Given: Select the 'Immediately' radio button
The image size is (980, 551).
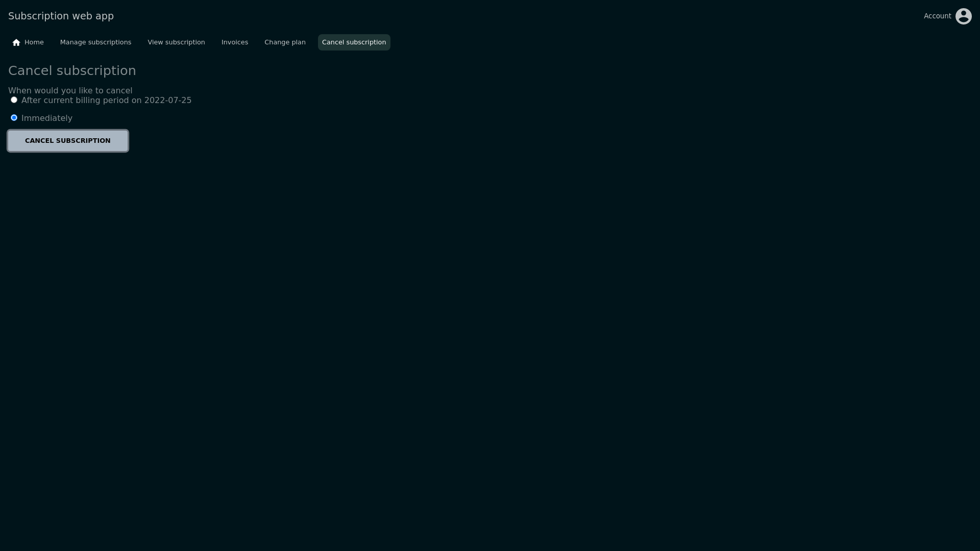Looking at the screenshot, I should (x=14, y=118).
